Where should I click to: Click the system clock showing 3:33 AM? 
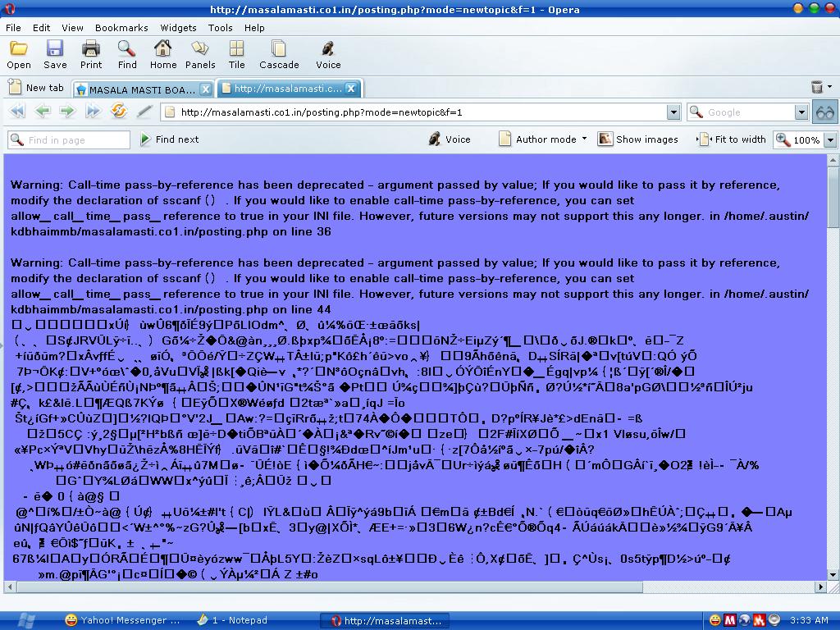(x=809, y=620)
